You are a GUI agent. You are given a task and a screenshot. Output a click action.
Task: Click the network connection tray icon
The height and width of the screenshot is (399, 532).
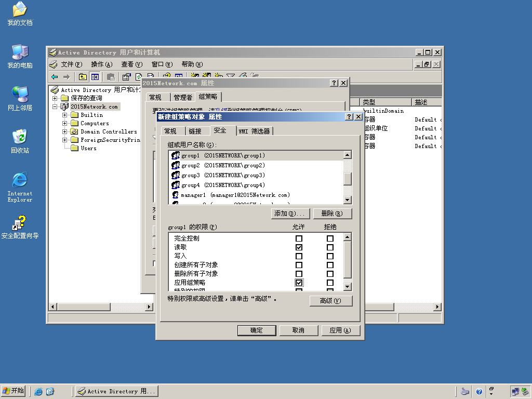tap(515, 392)
